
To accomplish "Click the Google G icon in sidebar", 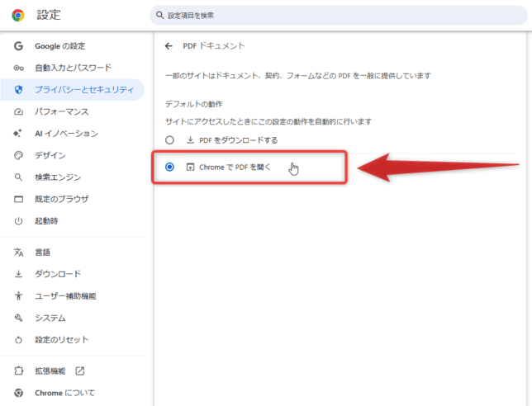I will click(18, 45).
